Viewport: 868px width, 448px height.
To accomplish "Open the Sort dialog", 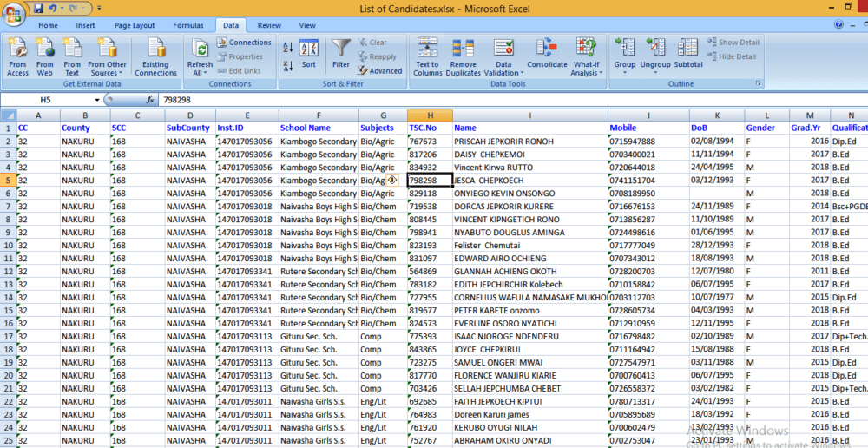I will (x=308, y=54).
